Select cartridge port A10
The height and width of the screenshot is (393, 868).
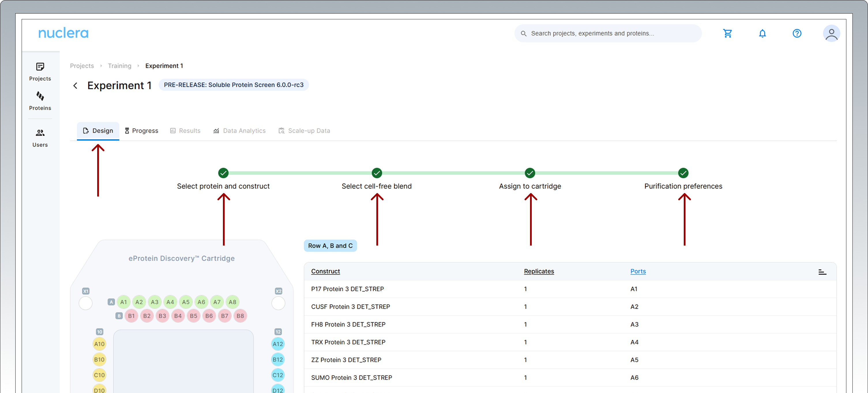(99, 344)
